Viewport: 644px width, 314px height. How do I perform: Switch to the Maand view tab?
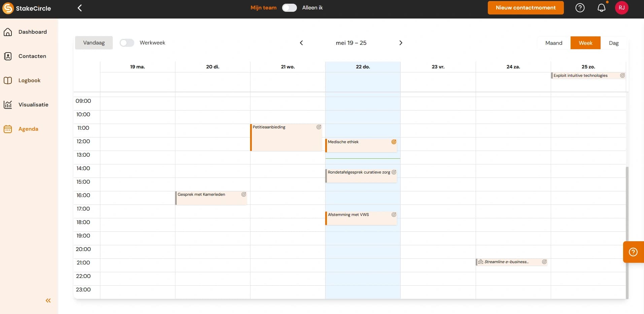point(553,43)
